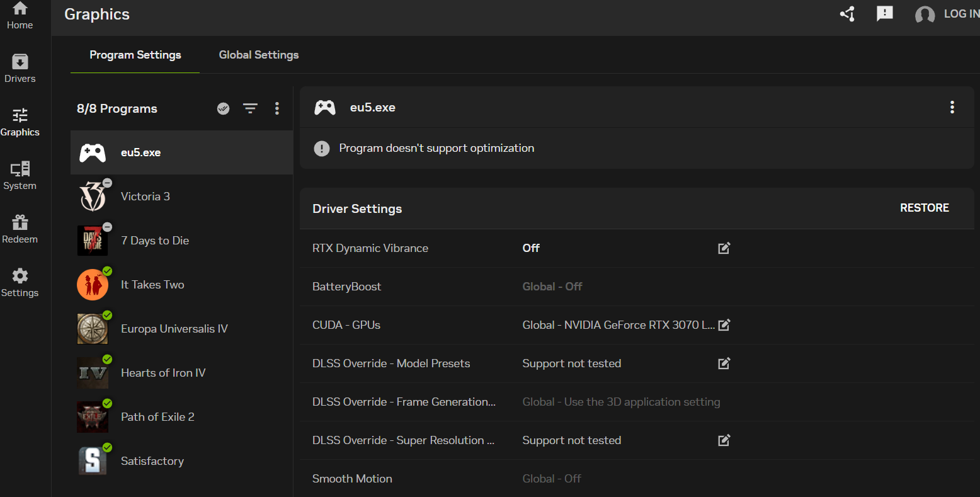
Task: Open the Drivers section in sidebar
Action: 20,69
